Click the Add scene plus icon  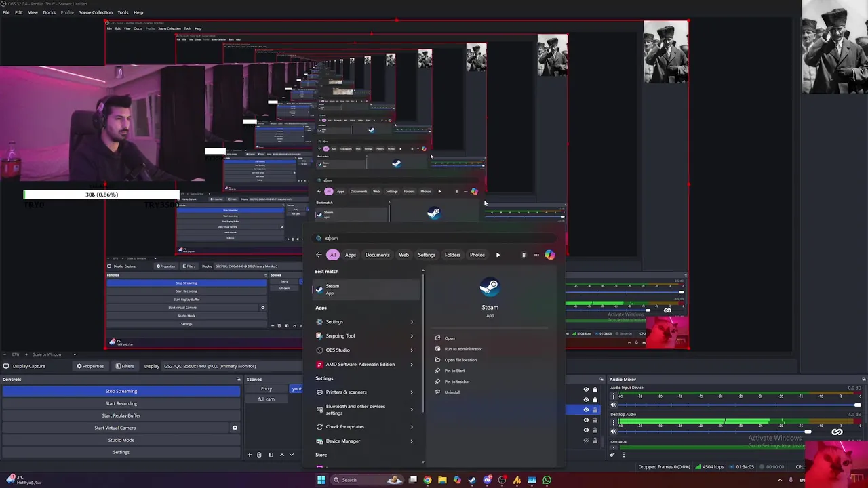pyautogui.click(x=249, y=455)
